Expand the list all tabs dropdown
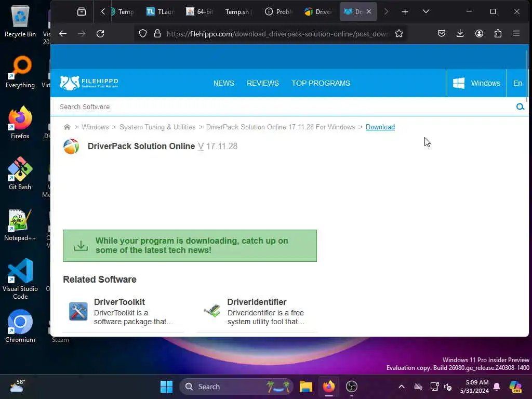The height and width of the screenshot is (399, 532). click(x=426, y=11)
